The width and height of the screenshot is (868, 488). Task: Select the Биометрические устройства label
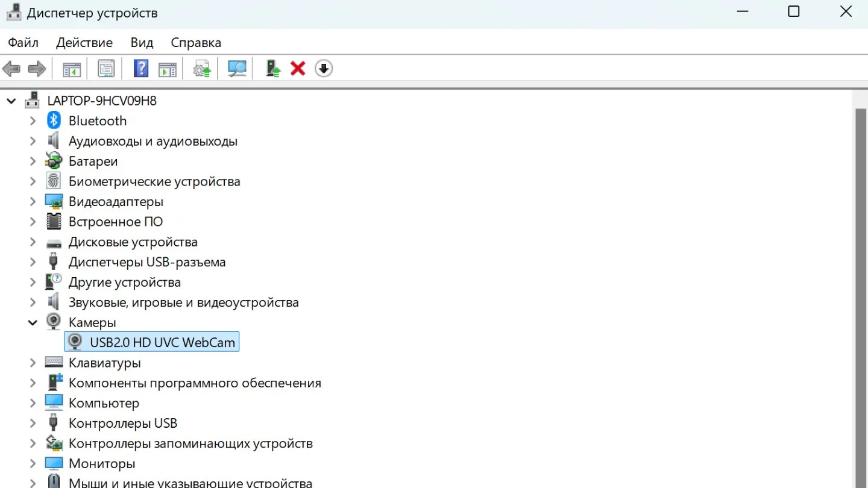pos(154,181)
